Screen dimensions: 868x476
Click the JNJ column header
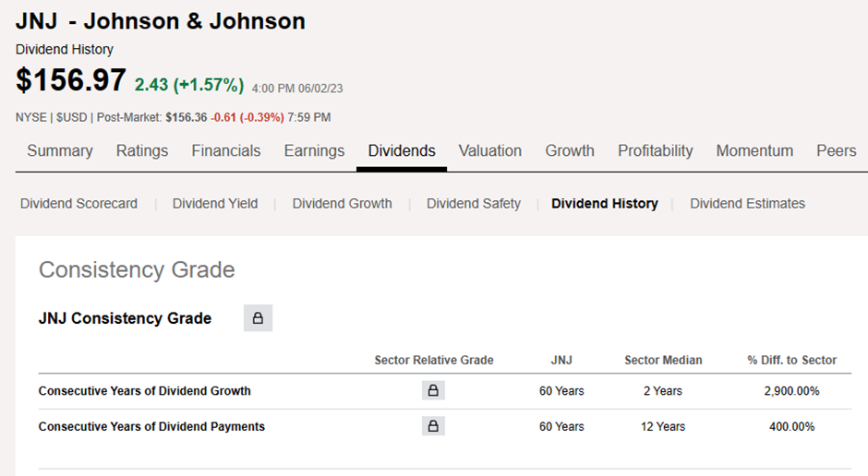pos(561,360)
